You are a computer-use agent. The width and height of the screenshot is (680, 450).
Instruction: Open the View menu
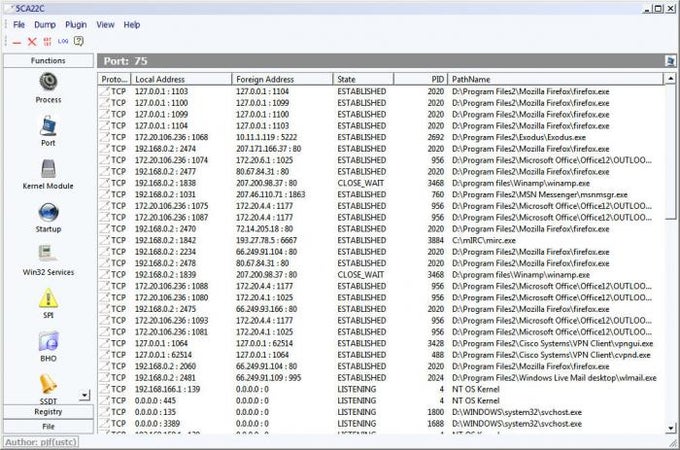(x=105, y=25)
